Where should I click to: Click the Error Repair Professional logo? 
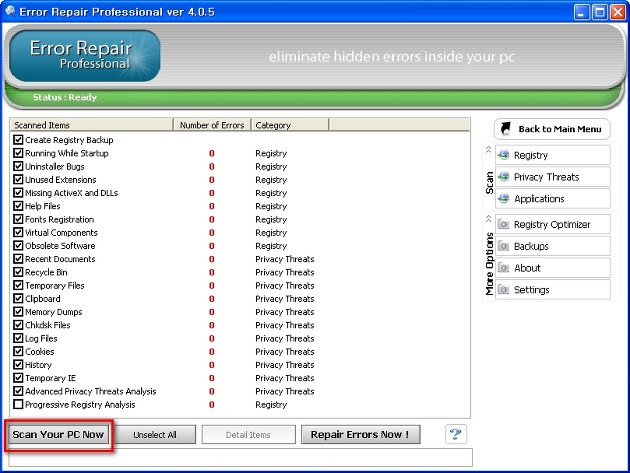pyautogui.click(x=84, y=55)
